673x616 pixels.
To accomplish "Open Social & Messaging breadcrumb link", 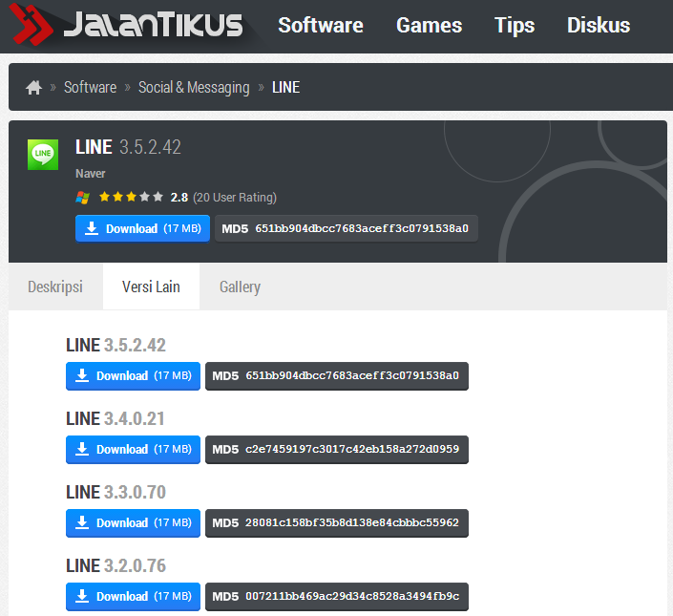I will [x=194, y=87].
